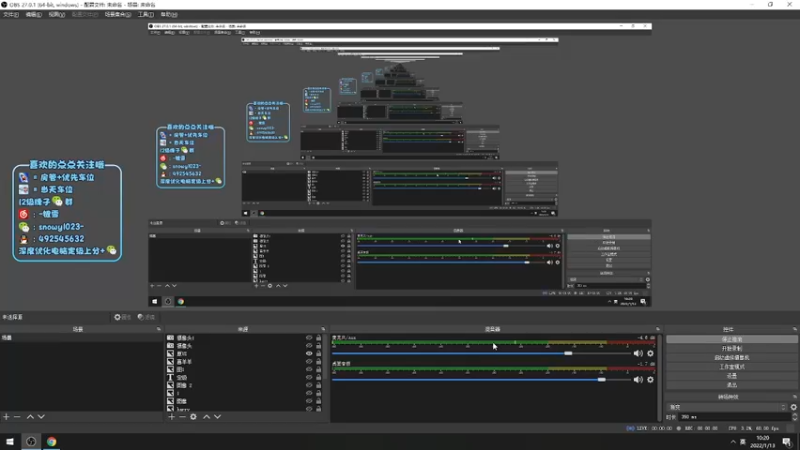Image resolution: width=800 pixels, height=450 pixels.
Task: Float the 来源 sources dock panel
Action: tap(323, 329)
